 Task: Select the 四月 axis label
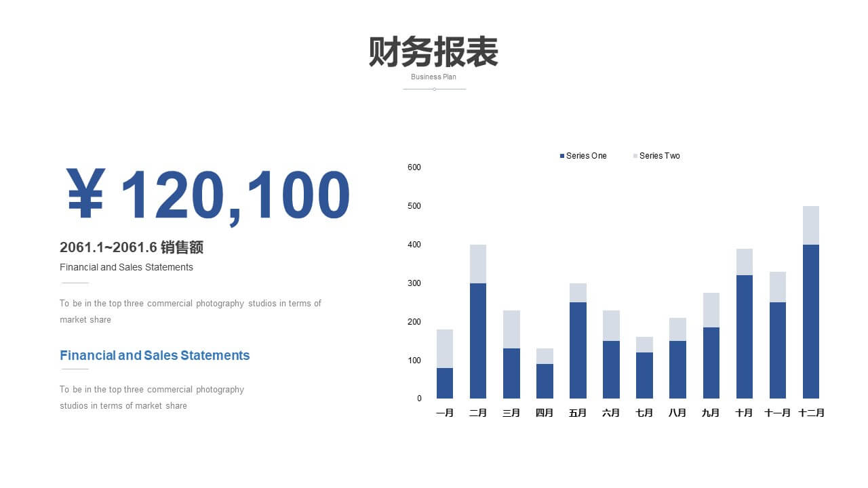click(545, 413)
